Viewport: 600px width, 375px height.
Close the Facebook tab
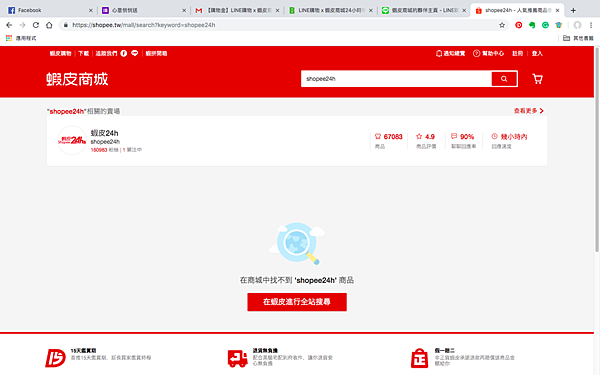tap(91, 10)
